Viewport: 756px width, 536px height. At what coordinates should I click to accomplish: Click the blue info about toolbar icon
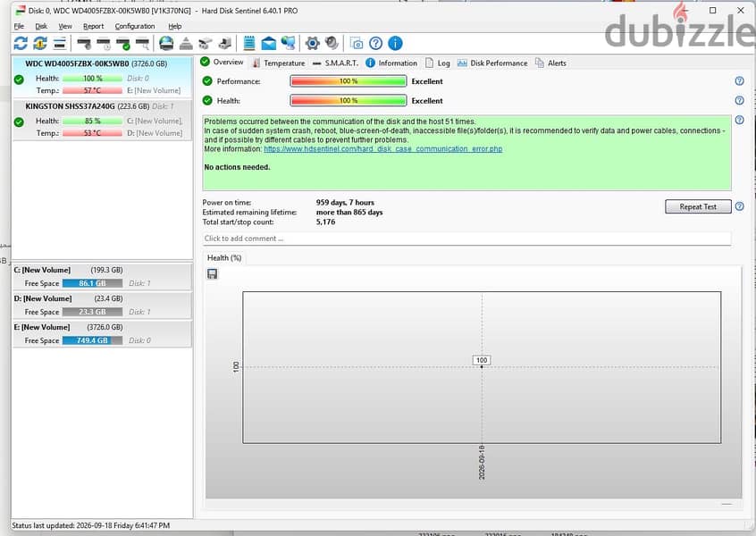coord(395,44)
